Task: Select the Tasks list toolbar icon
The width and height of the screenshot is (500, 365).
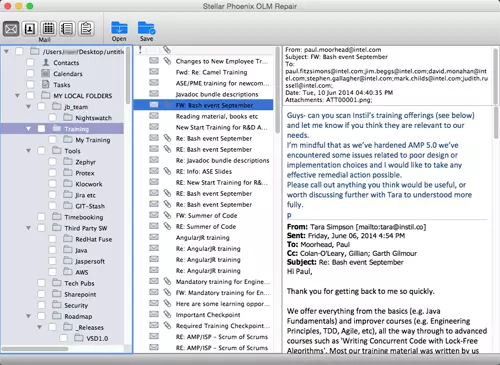Action: coord(67,29)
